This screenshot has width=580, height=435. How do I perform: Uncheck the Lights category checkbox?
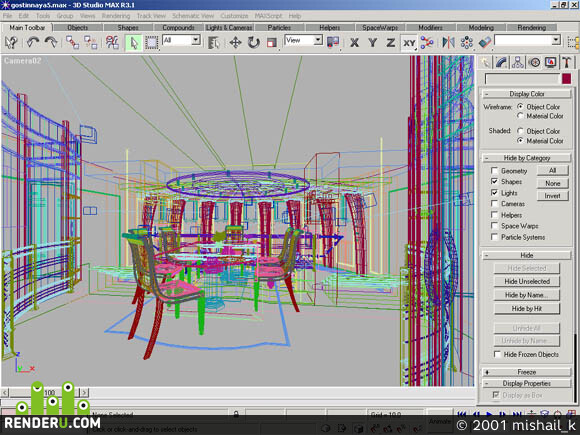coord(494,193)
